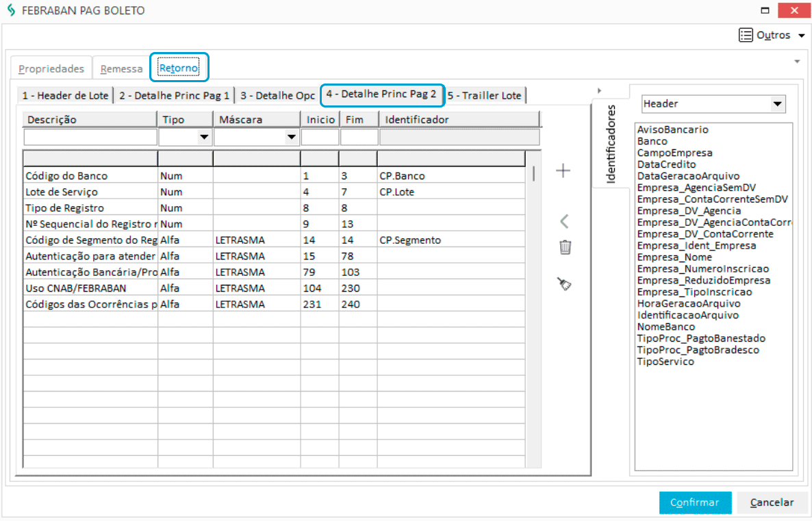Select IdentificacaoArquivo in identifier list
812x521 pixels.
(688, 316)
